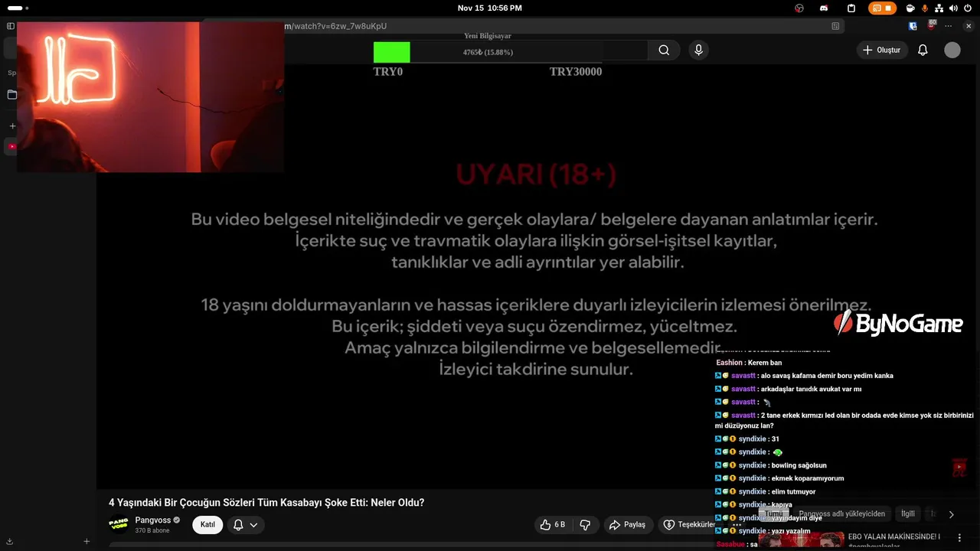This screenshot has width=980, height=551.
Task: Open the Bitwarden extension icon
Action: click(x=913, y=26)
